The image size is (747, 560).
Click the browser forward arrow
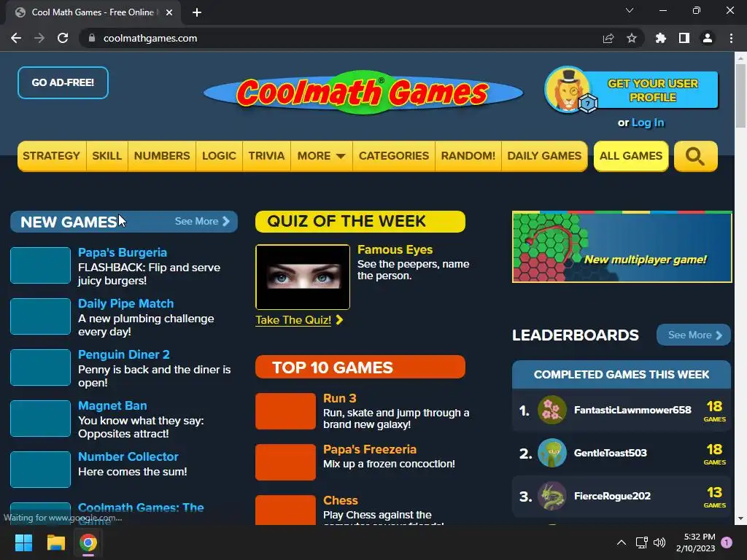(39, 38)
